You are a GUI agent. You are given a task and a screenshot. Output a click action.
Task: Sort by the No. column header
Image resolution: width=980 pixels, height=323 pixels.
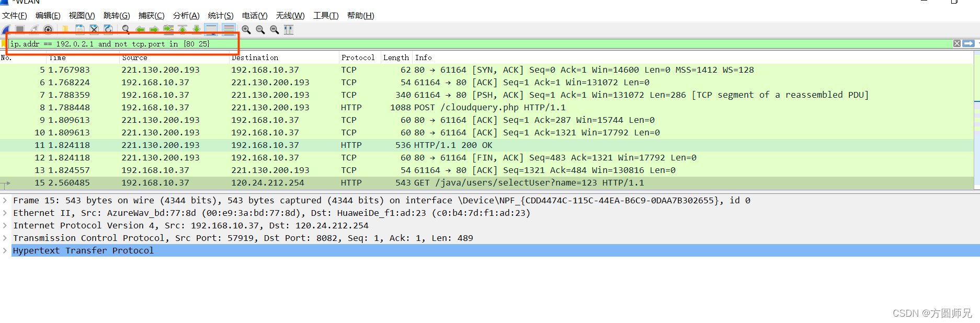[x=23, y=57]
